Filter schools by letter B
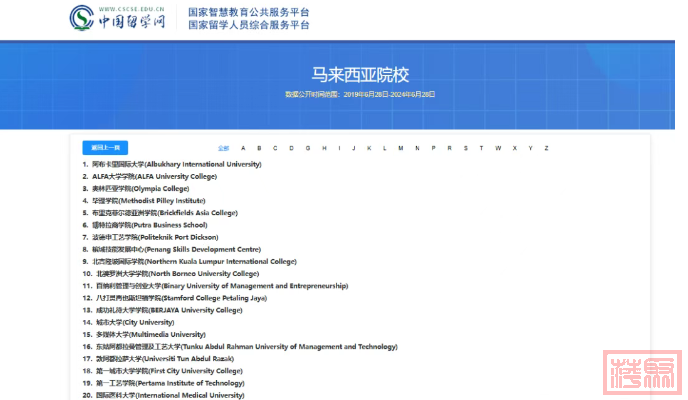688x400 pixels. [259, 148]
